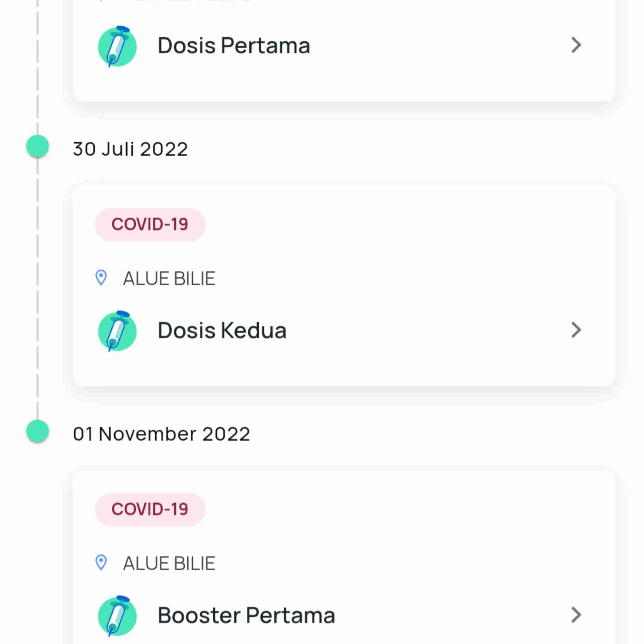Click the 30 Juli 2022 date label
Viewport: 644px width, 644px height.
(x=130, y=149)
